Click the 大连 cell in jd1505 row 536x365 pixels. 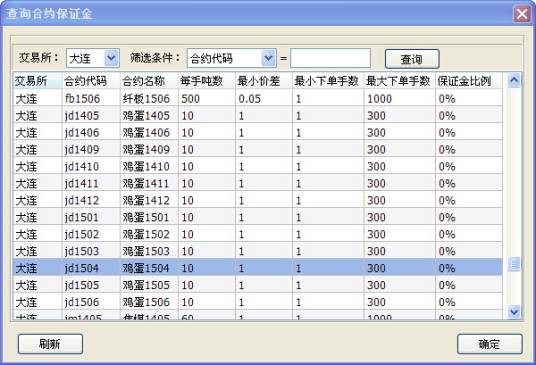click(38, 285)
